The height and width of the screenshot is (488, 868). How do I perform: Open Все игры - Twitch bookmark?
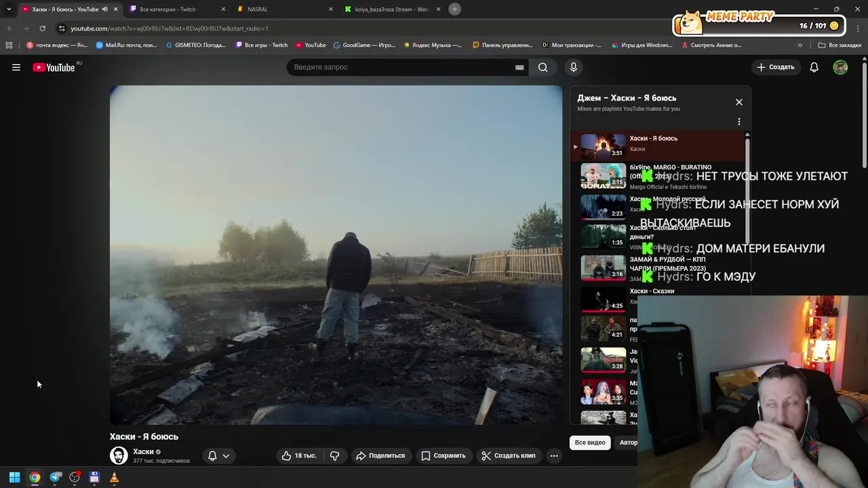point(262,45)
